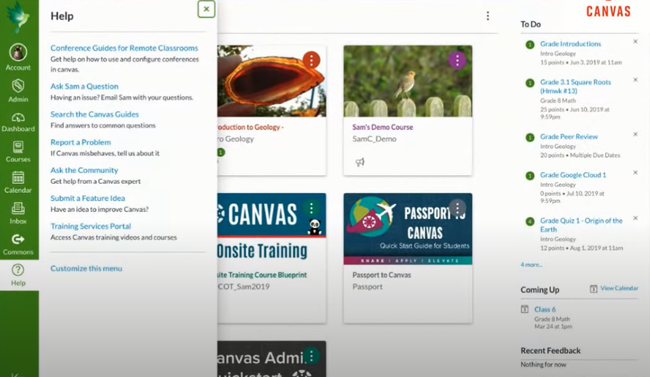Dismiss Grade Introductions to-do item
This screenshot has width=650, height=377.
(x=635, y=41)
